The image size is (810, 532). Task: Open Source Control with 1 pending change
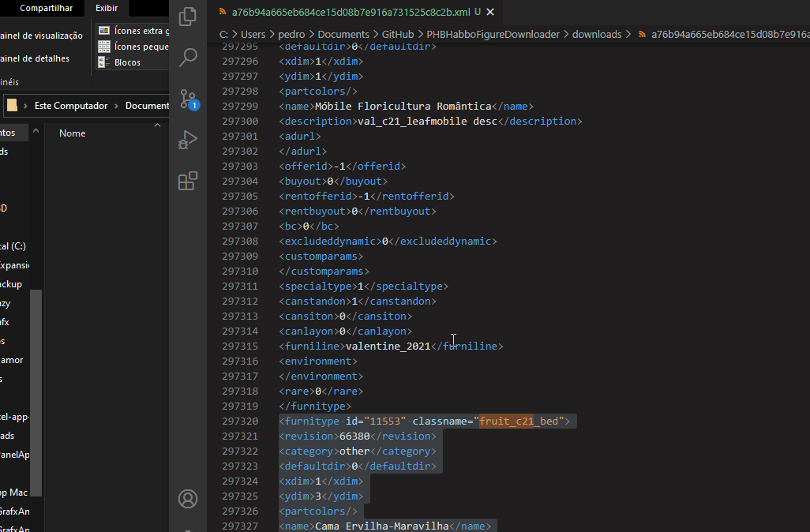188,99
